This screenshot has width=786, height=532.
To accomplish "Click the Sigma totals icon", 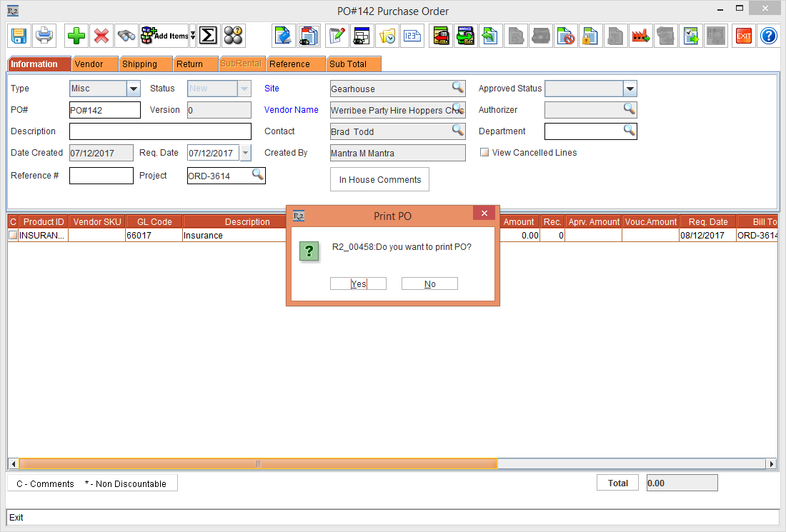I will 208,35.
